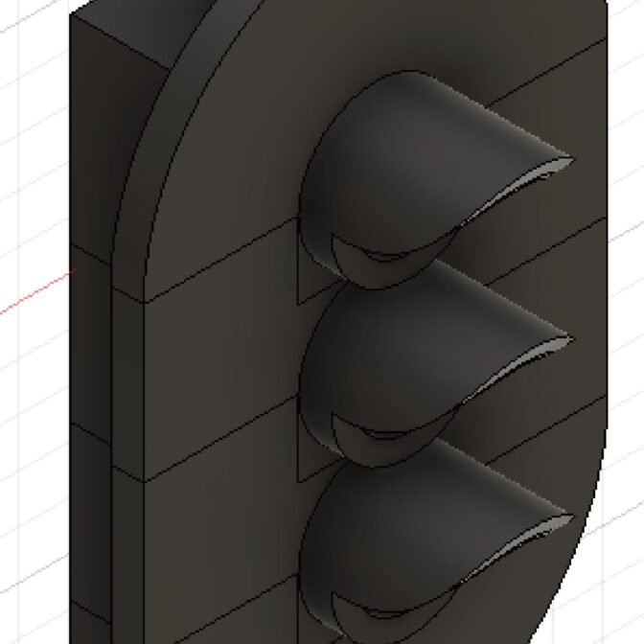Click the pointed tip of bottom visor

pos(569,518)
